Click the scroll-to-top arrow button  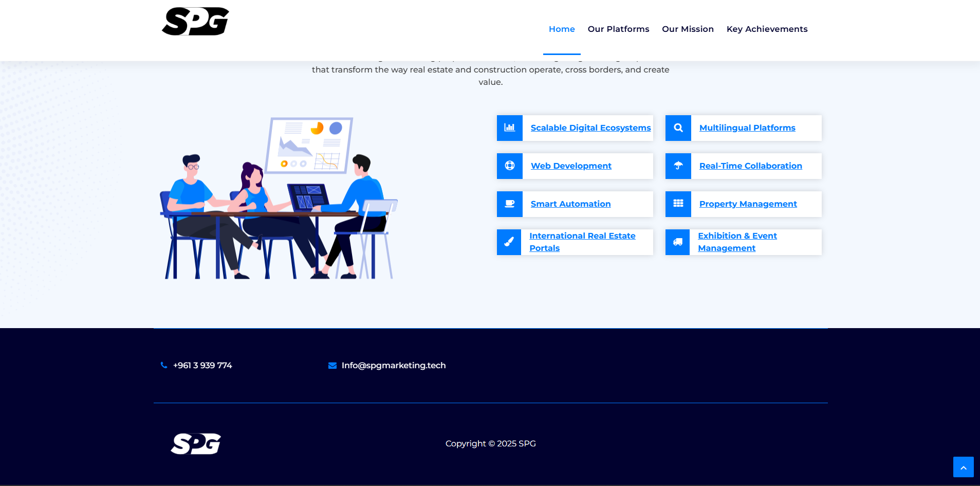964,467
